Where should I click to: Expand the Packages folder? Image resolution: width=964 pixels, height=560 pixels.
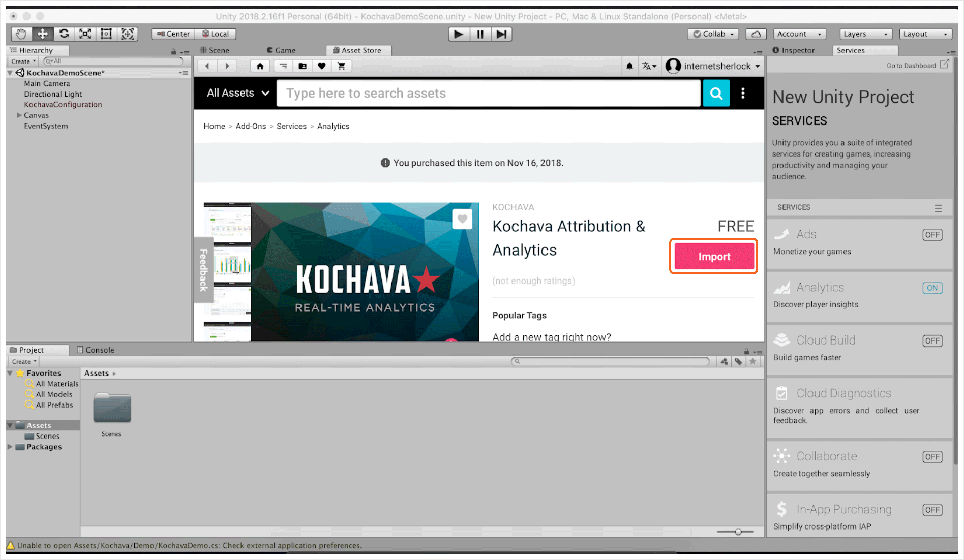[x=10, y=447]
